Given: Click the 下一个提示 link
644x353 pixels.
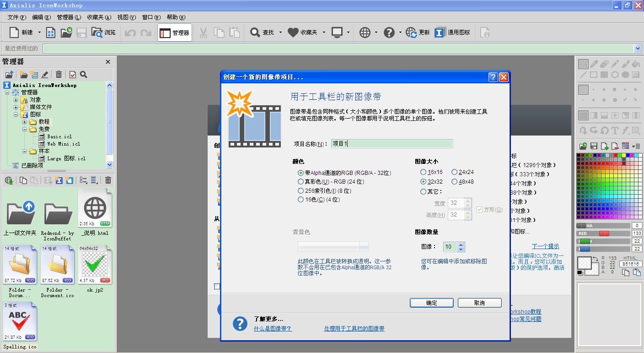Looking at the screenshot, I should [x=545, y=246].
